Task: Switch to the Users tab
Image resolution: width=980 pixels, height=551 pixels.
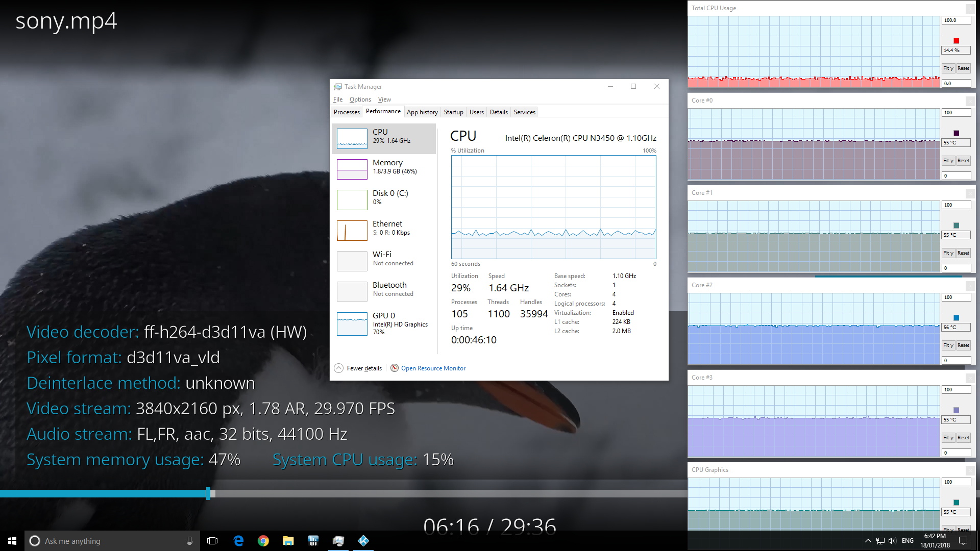Action: [477, 112]
